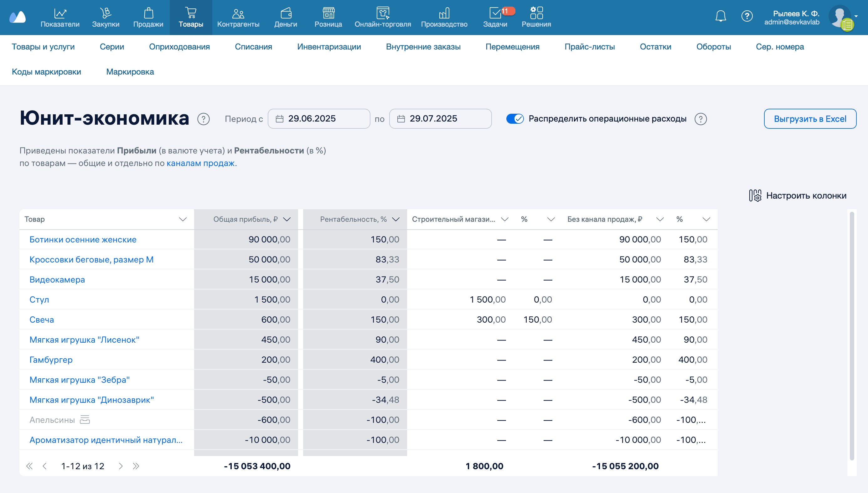Click help icon beside operational expenses toggle
The height and width of the screenshot is (493, 868).
point(700,119)
